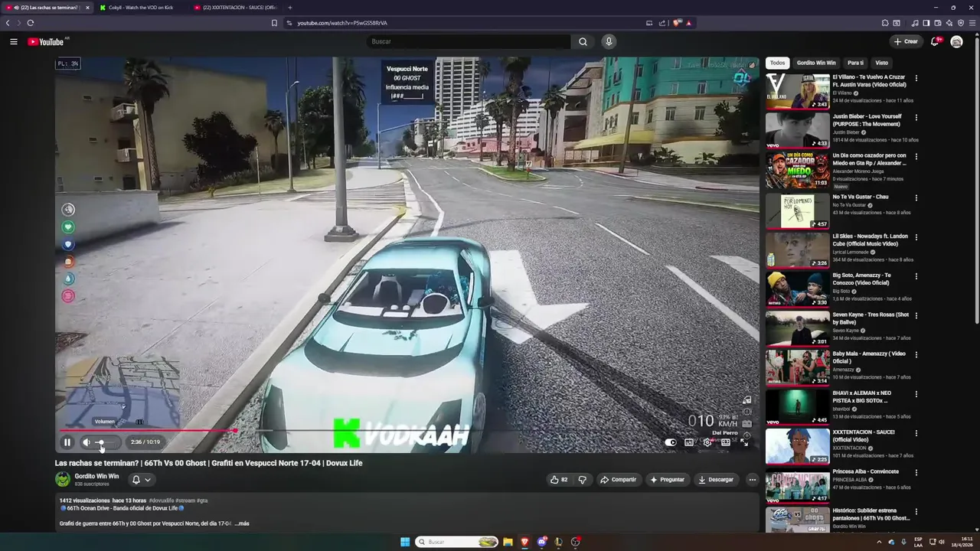This screenshot has width=980, height=551.
Task: Open the YouTube account avatar menu
Action: click(x=956, y=41)
